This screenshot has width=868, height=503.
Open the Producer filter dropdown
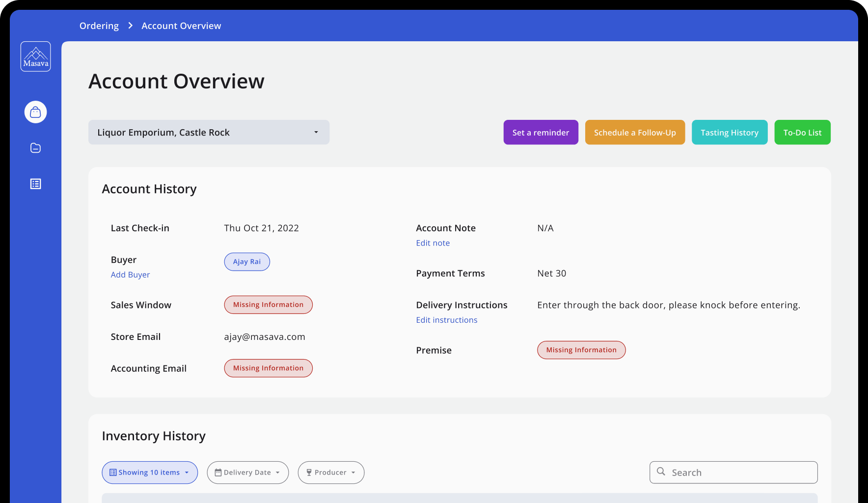331,473
